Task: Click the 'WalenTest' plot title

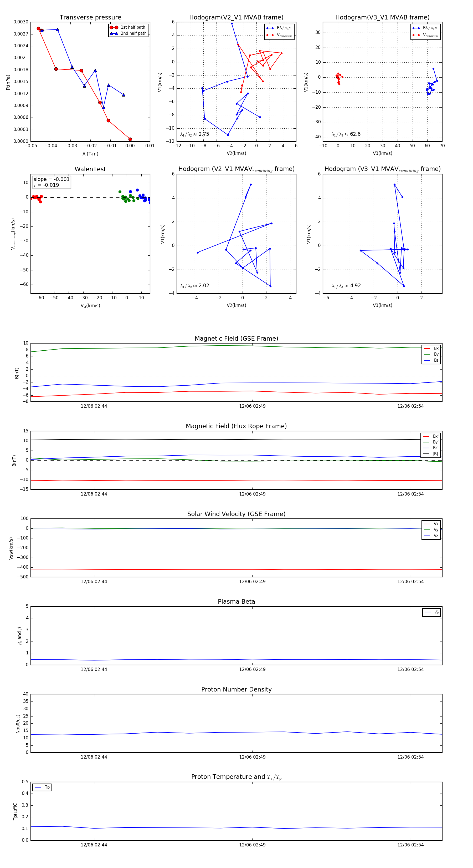Action: 90,169
